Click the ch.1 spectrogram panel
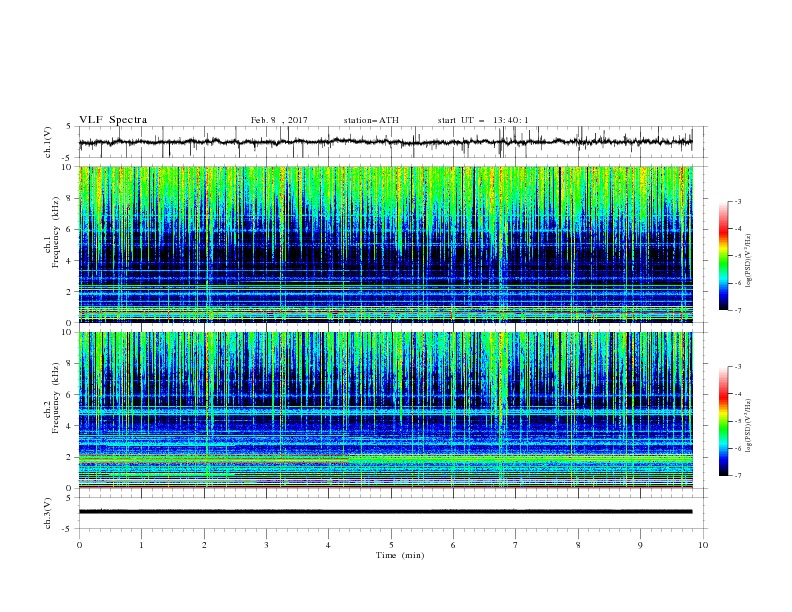The width and height of the screenshot is (792, 612). (x=385, y=244)
